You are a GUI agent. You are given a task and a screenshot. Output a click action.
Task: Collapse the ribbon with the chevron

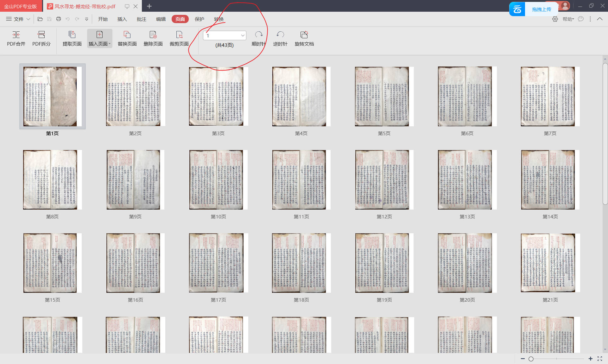[x=599, y=19]
